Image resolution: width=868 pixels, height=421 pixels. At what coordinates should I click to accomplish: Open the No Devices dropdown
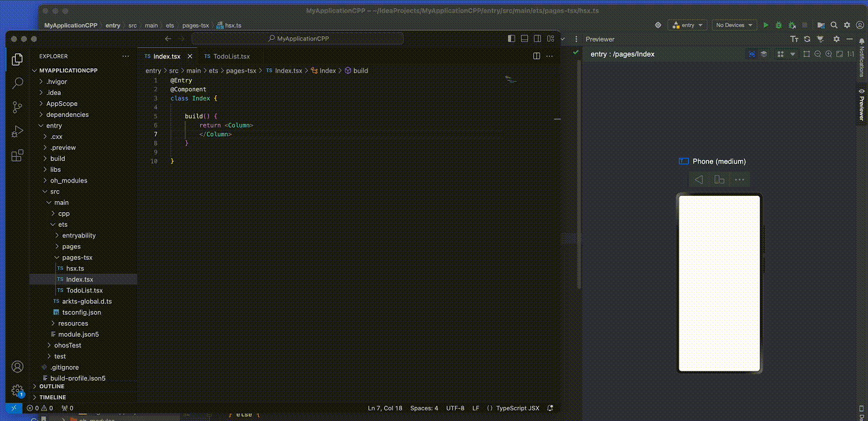734,25
